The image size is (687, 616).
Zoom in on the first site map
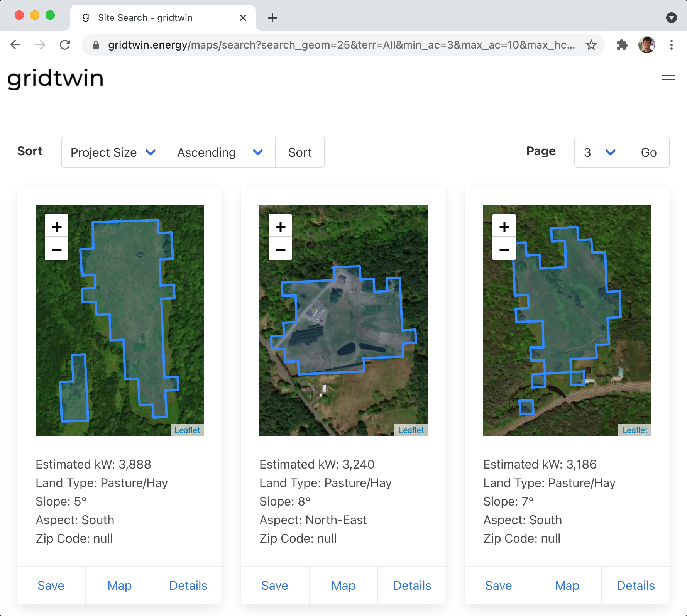(56, 226)
